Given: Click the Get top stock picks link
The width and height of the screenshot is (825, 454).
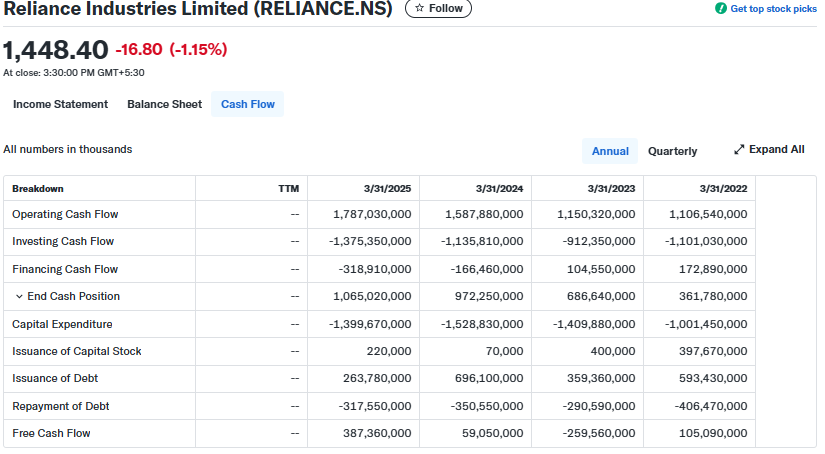Looking at the screenshot, I should (773, 8).
